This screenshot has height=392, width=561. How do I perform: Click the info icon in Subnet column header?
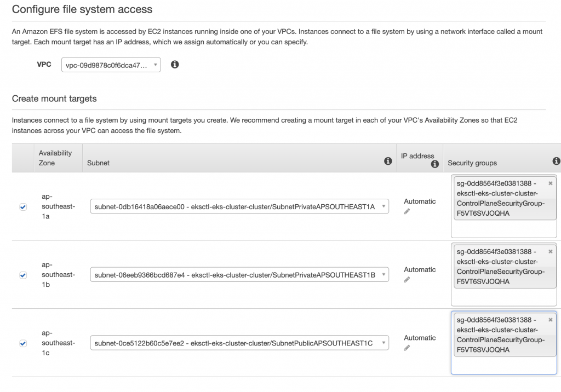(x=388, y=161)
